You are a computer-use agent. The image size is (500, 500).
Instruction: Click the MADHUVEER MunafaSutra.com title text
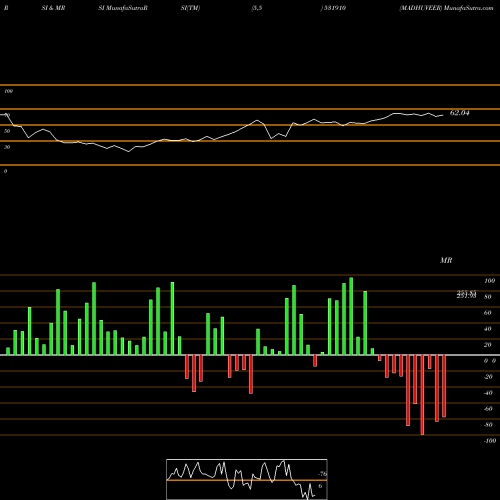click(446, 8)
